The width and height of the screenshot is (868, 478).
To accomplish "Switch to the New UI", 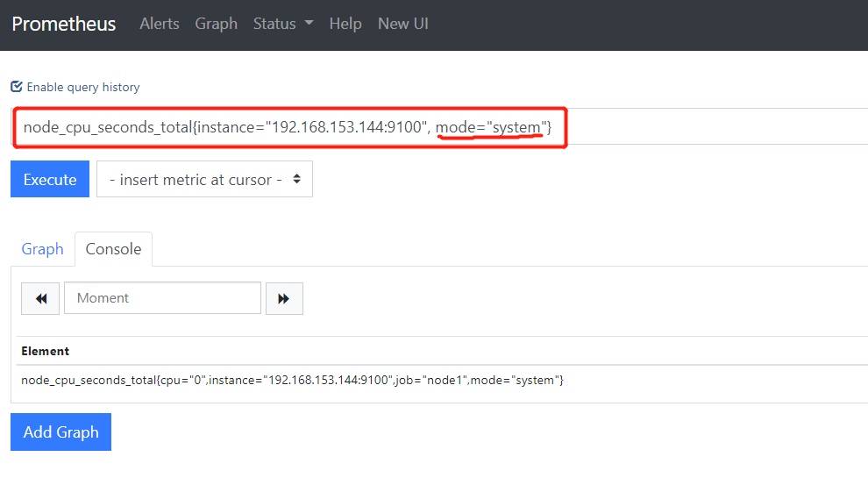I will tap(403, 24).
